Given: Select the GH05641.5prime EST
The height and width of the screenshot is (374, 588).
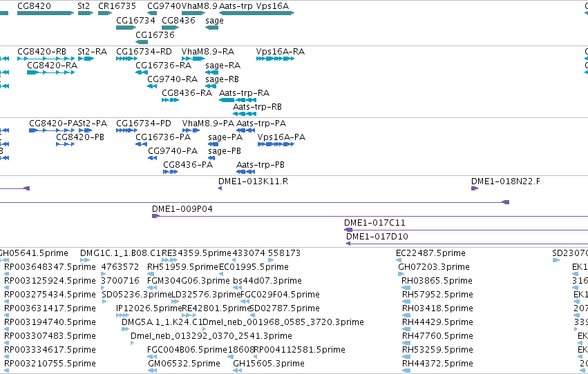Looking at the screenshot, I should 5,260.
